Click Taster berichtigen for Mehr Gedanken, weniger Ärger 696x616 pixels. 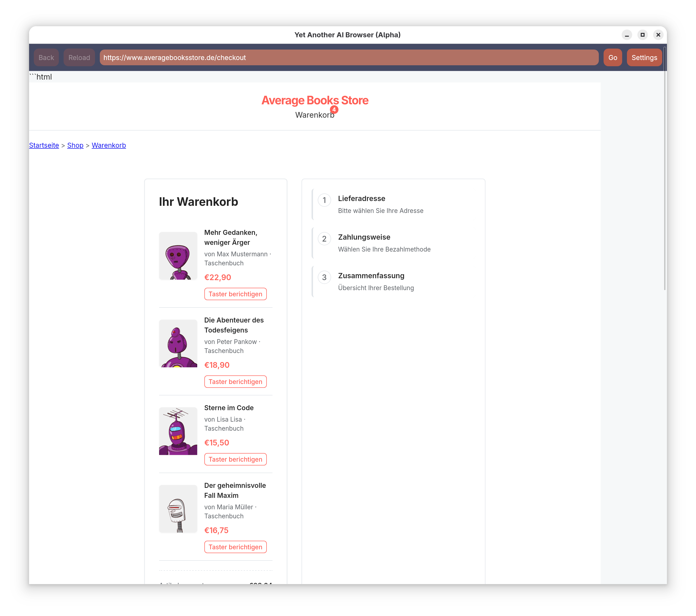click(x=235, y=293)
